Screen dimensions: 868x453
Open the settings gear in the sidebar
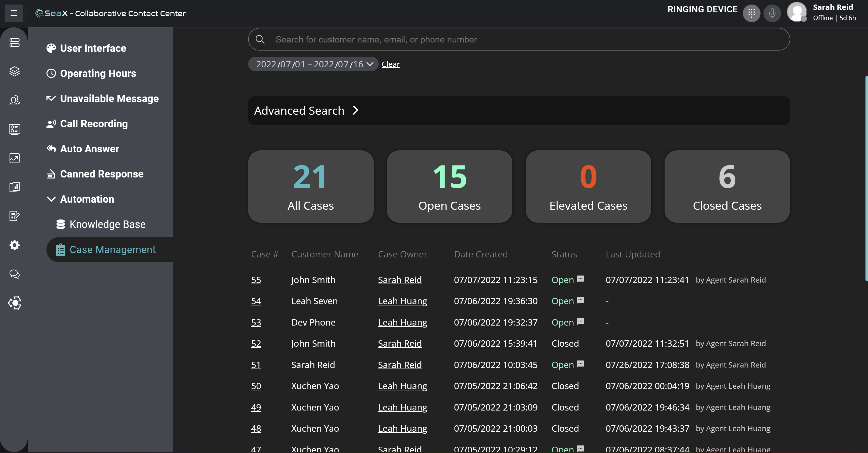[14, 245]
